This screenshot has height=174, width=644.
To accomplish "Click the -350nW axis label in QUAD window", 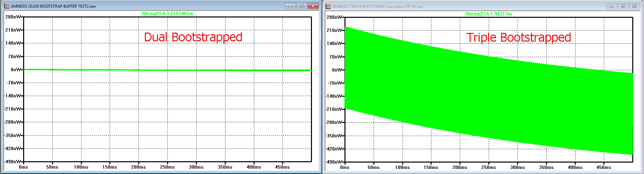I will tap(13, 135).
